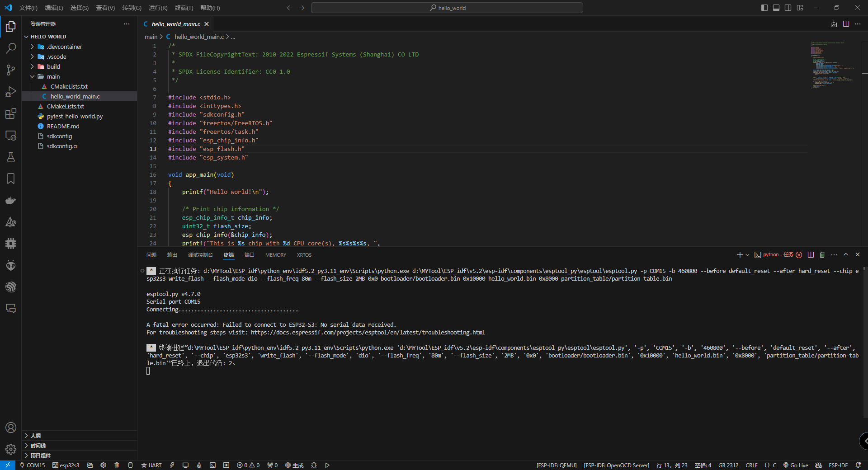Image resolution: width=868 pixels, height=470 pixels.
Task: Open the README.md file
Action: (x=63, y=126)
